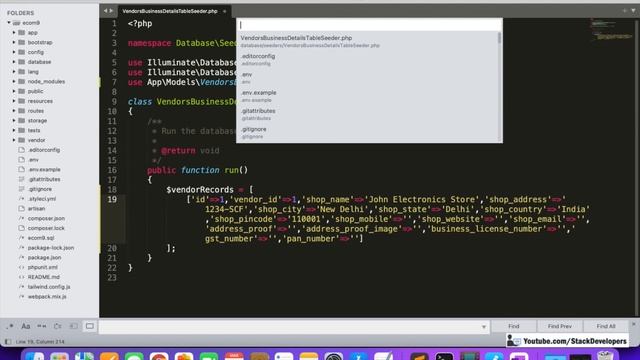Click the Find Prev button

[560, 326]
